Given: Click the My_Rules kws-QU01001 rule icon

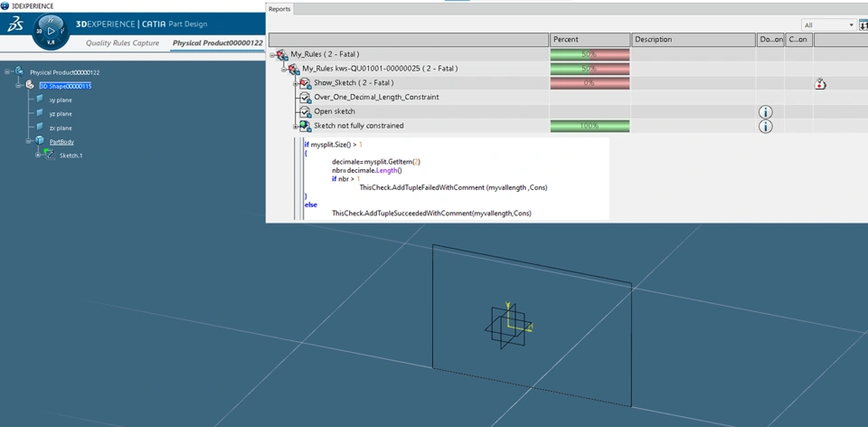Looking at the screenshot, I should pyautogui.click(x=294, y=69).
